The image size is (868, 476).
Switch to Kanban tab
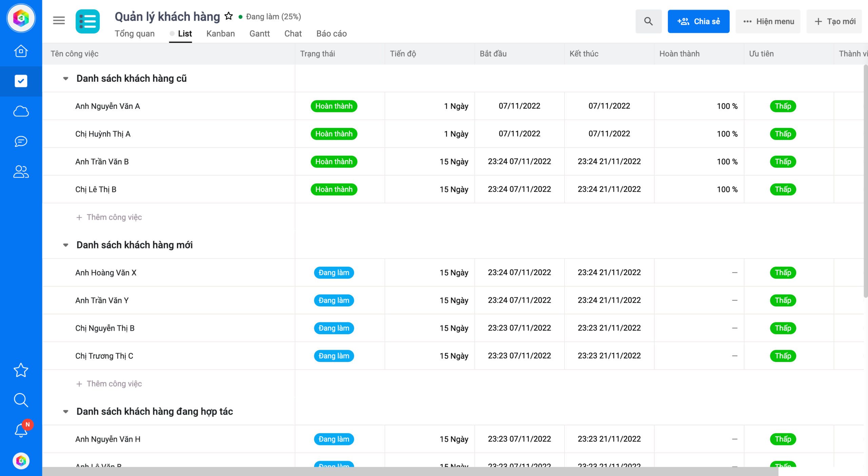221,34
